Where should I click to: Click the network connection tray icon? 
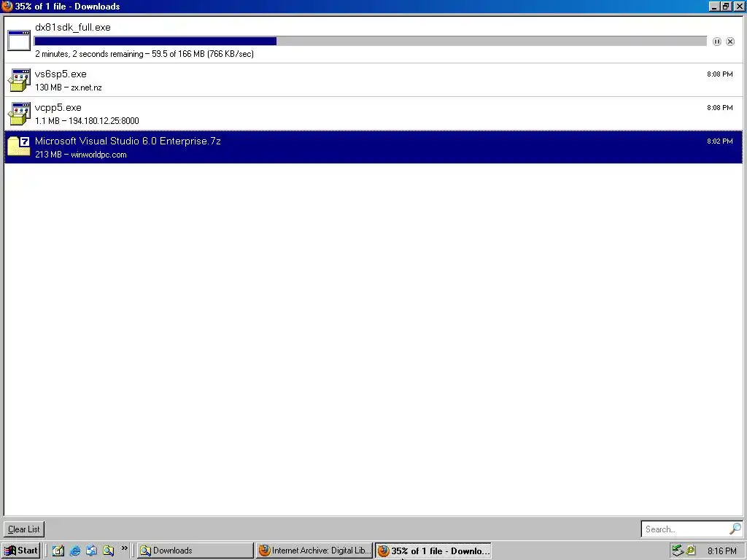678,551
